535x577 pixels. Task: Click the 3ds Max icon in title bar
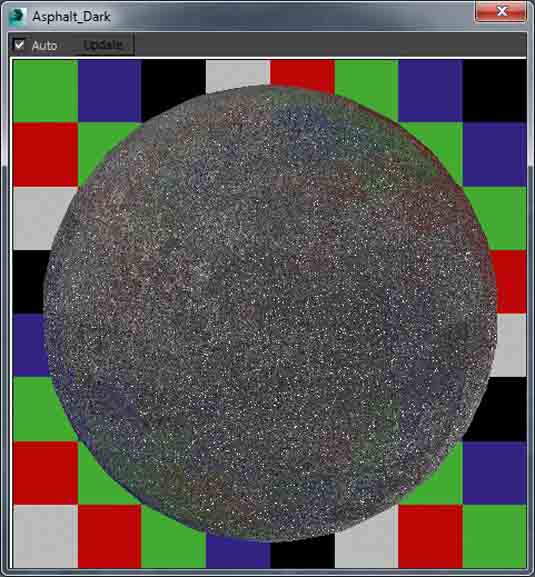coord(17,17)
